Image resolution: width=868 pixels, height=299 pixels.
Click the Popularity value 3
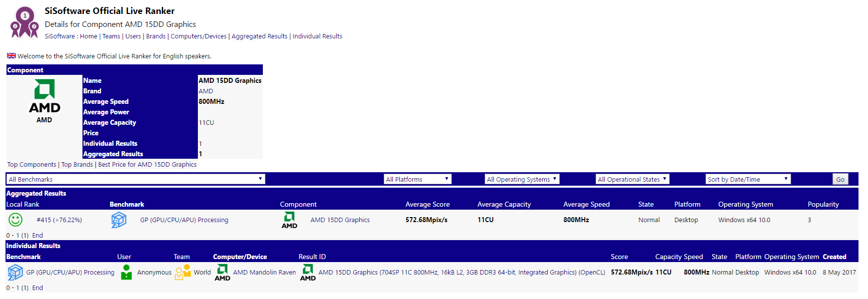809,220
